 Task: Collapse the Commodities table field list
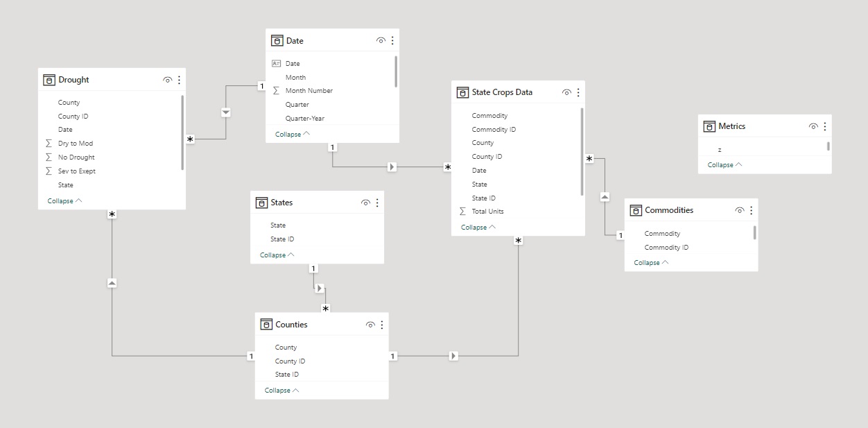click(x=650, y=263)
